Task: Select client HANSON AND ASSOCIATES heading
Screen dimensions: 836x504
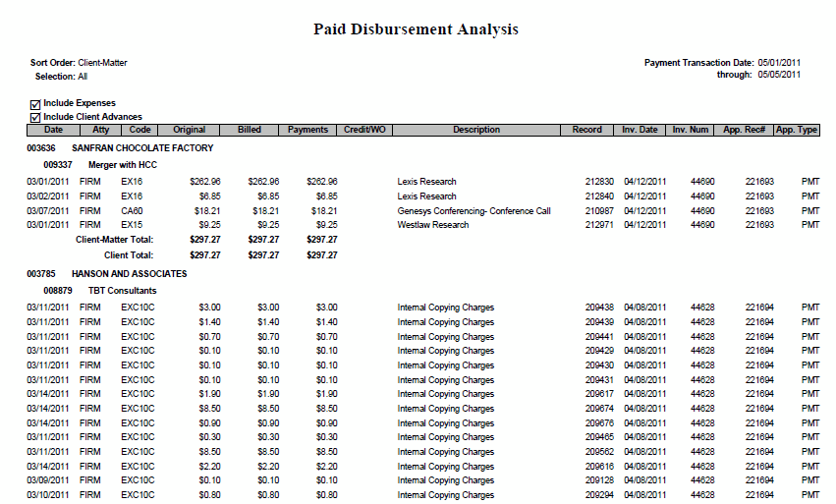Action: tap(129, 274)
